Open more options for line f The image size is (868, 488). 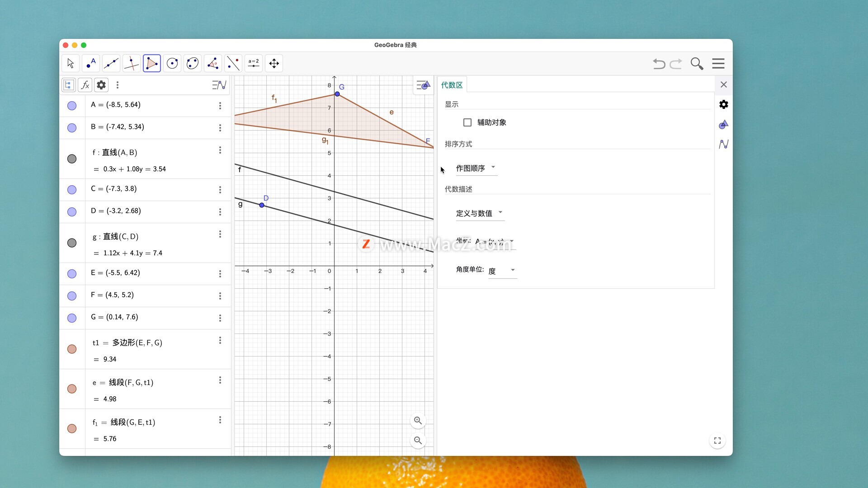220,150
